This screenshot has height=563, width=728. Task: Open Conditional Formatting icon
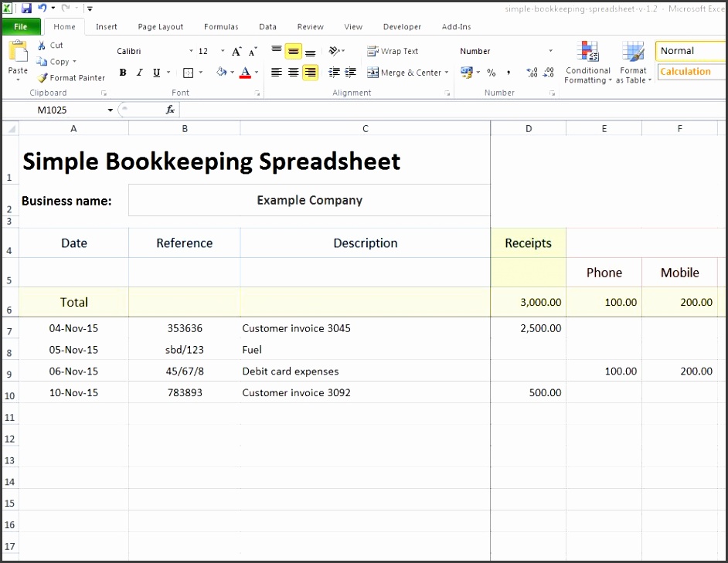point(588,53)
